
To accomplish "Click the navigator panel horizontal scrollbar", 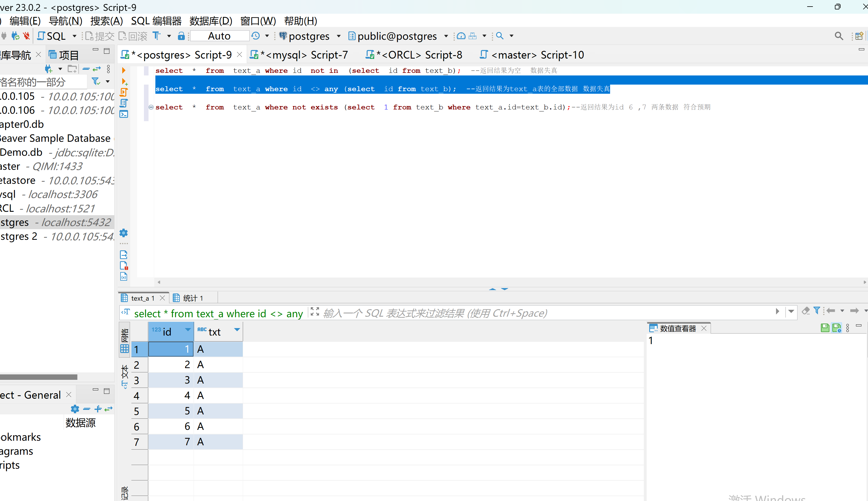I will (39, 377).
